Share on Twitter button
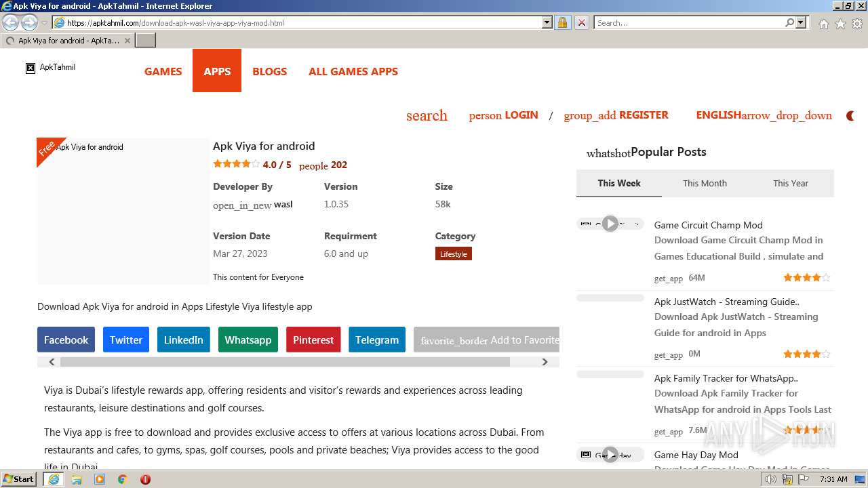This screenshot has height=488, width=868. pos(126,340)
